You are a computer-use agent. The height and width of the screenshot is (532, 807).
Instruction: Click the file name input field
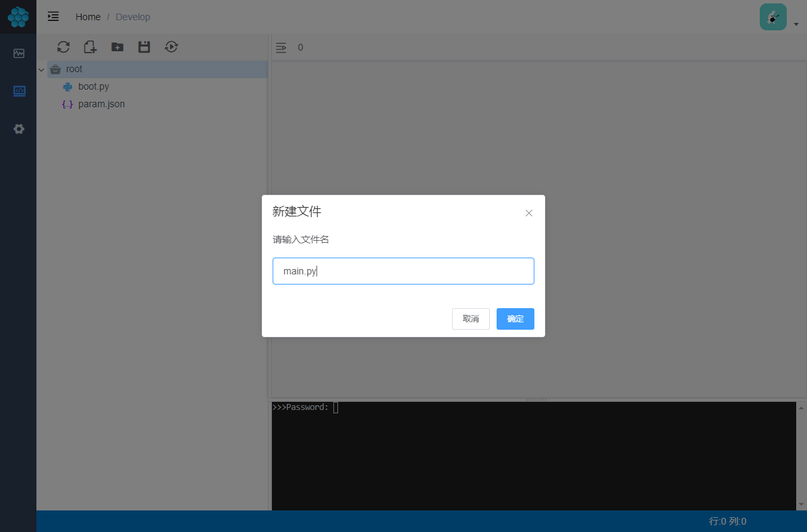pos(403,271)
